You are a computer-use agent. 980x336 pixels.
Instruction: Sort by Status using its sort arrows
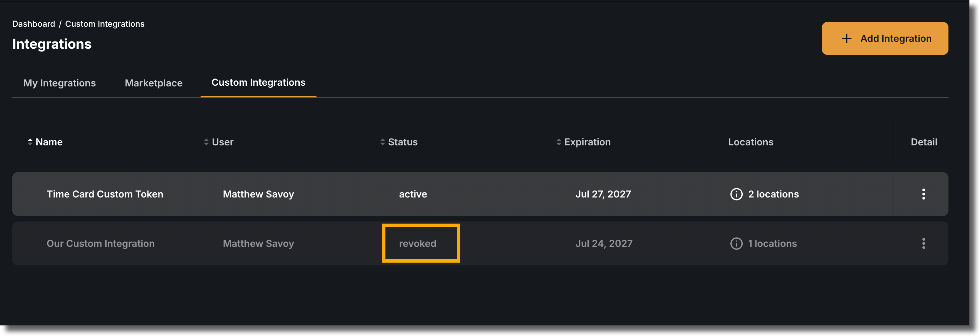point(382,142)
